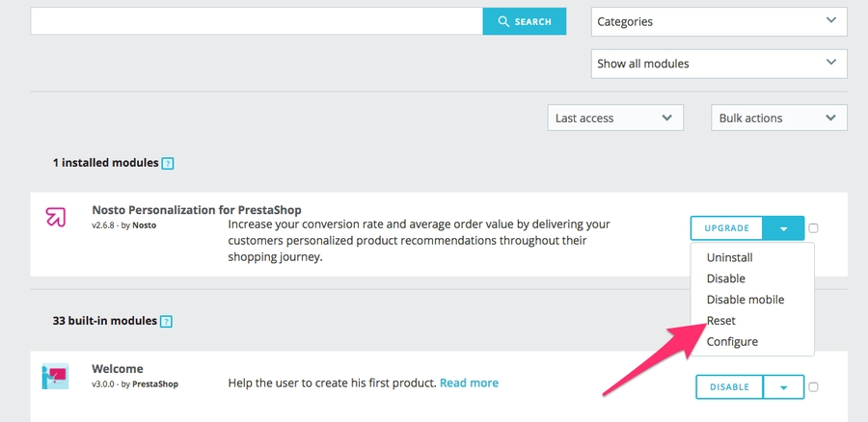Open the Bulk actions dropdown

778,118
